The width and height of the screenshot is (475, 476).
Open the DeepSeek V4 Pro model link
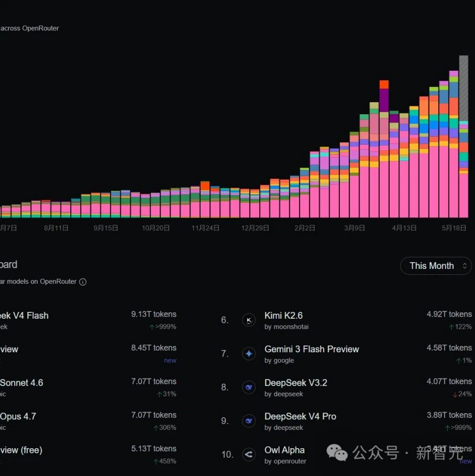click(x=300, y=416)
